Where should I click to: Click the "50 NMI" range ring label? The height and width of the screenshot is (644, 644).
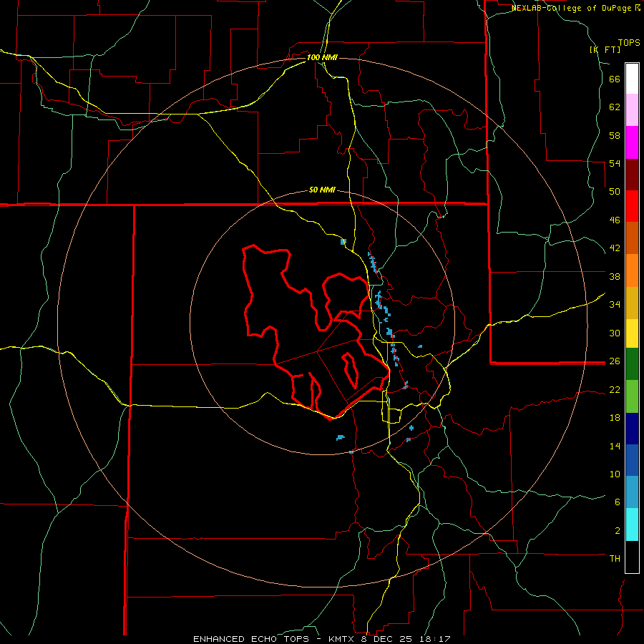click(322, 190)
